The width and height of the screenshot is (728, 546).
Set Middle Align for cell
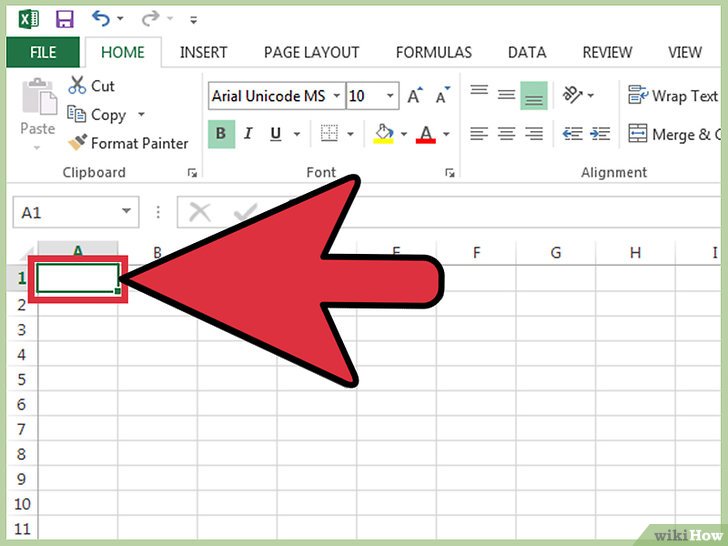click(507, 95)
